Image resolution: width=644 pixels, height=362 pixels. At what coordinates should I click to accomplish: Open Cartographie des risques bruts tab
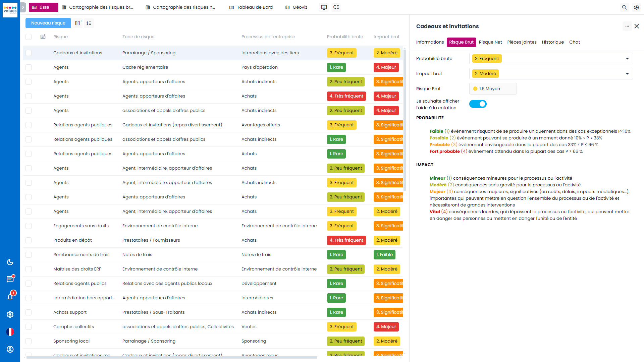97,7
